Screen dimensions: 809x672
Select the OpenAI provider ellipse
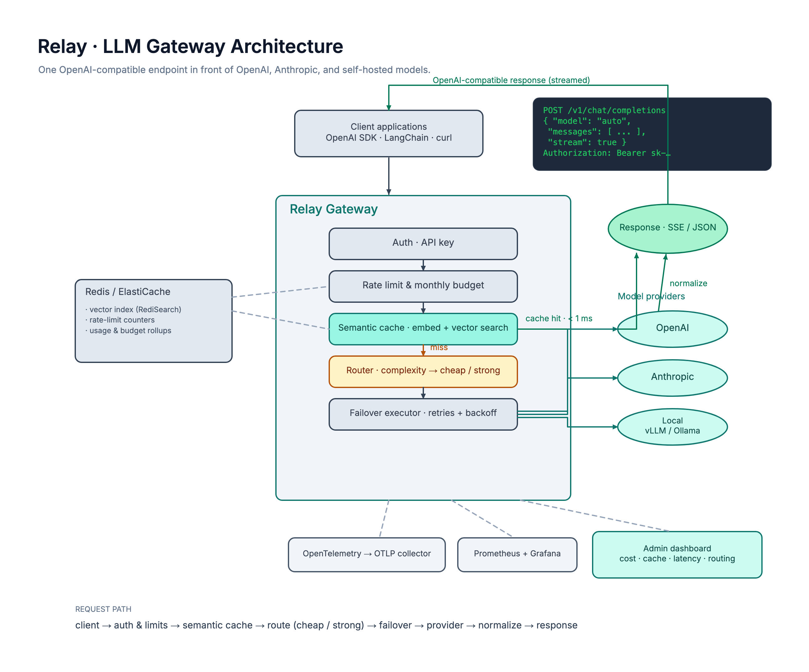pos(672,329)
